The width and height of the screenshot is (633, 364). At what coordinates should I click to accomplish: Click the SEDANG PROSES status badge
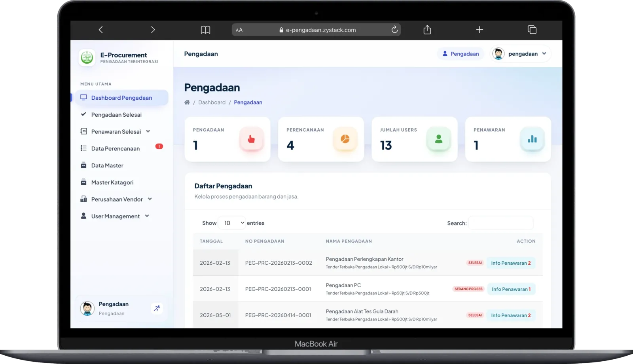tap(468, 289)
